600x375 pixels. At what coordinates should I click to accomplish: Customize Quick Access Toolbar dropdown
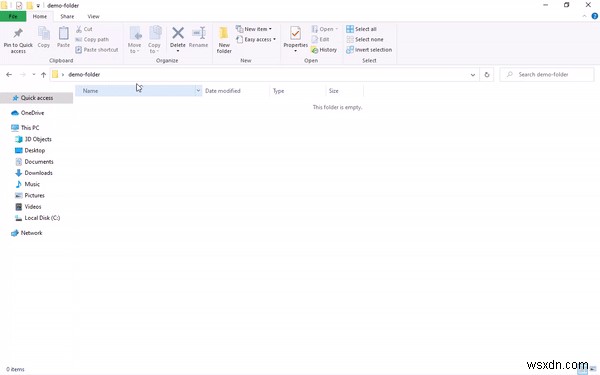(38, 6)
